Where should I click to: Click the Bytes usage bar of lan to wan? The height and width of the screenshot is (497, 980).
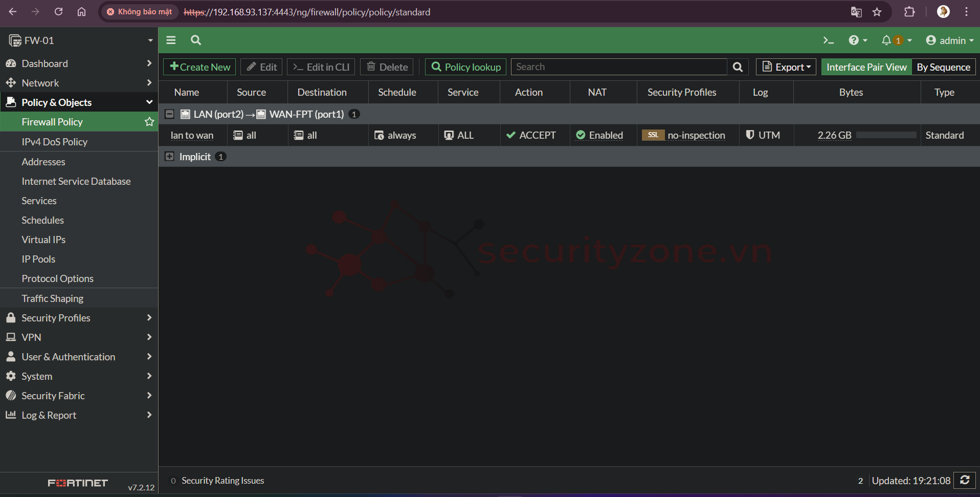[886, 135]
